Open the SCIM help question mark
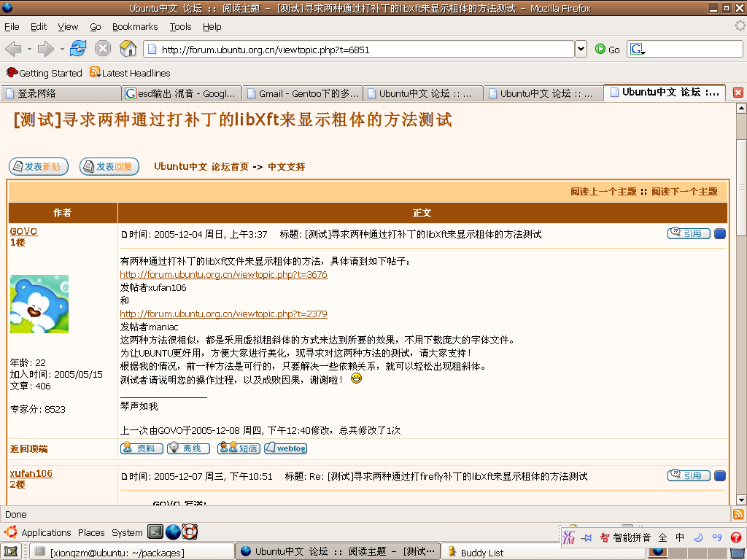Image resolution: width=747 pixels, height=560 pixels. click(736, 537)
